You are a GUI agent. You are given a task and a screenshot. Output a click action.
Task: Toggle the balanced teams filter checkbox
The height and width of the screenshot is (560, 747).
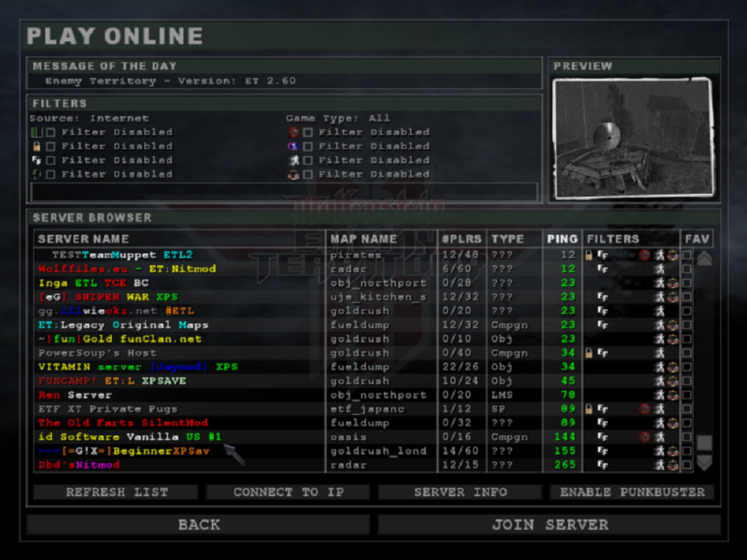pyautogui.click(x=309, y=174)
